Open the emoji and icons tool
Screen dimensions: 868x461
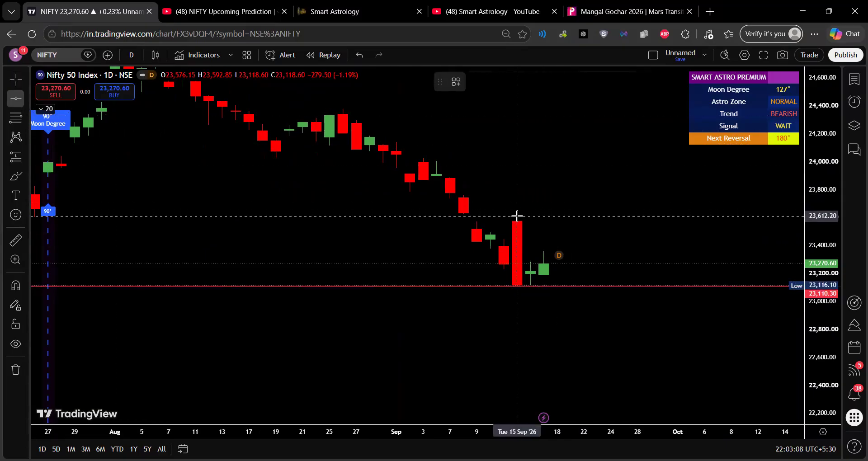16,215
